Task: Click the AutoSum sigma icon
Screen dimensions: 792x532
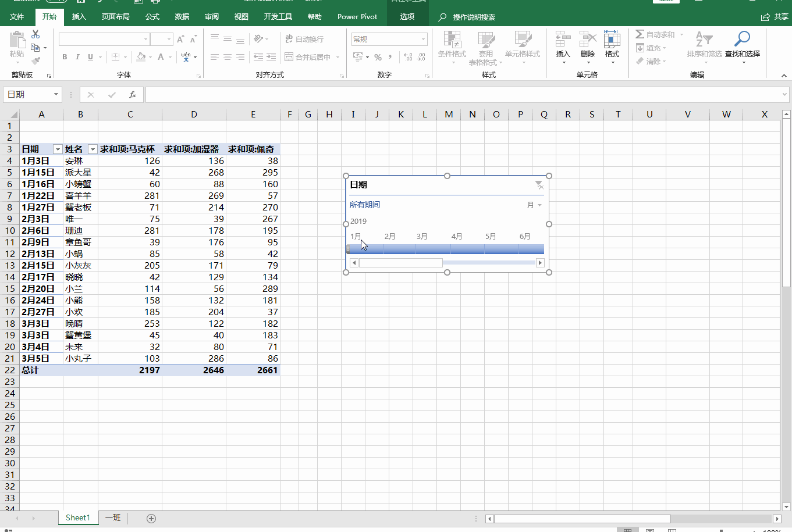Action: pyautogui.click(x=640, y=34)
